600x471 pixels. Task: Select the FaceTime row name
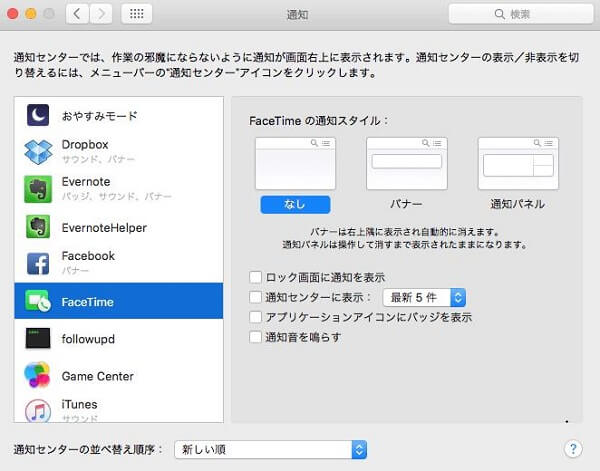pos(88,302)
